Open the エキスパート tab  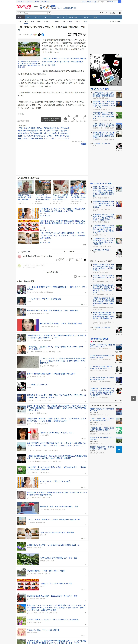pos(48,17)
